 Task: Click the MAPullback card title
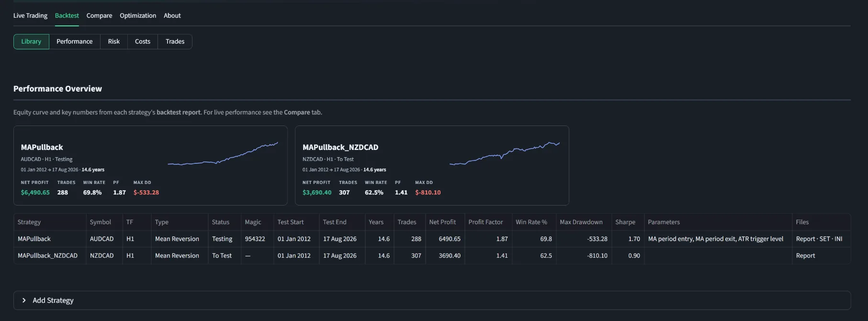(x=42, y=147)
